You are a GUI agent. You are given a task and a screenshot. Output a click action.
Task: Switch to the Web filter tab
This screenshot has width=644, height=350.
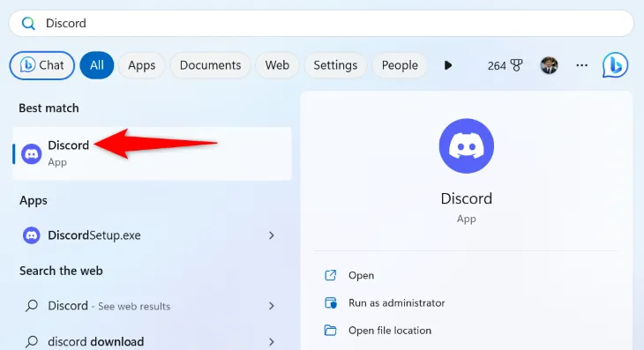pyautogui.click(x=277, y=65)
